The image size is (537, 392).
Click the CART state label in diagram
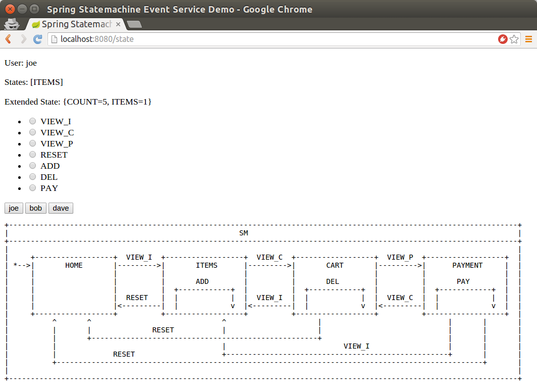click(334, 265)
